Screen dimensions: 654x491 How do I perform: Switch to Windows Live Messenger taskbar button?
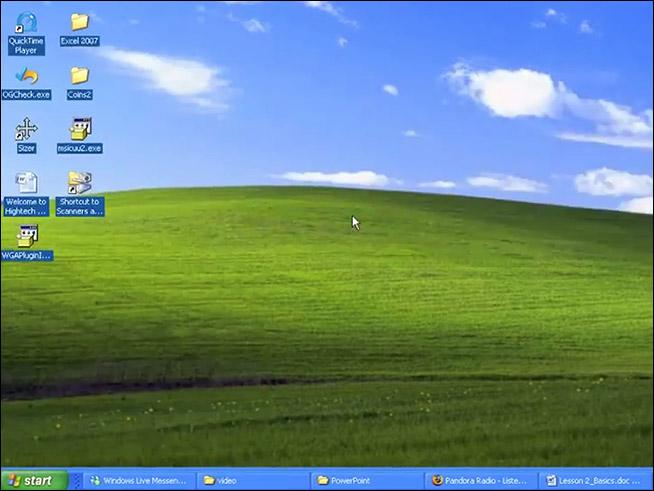[x=139, y=481]
